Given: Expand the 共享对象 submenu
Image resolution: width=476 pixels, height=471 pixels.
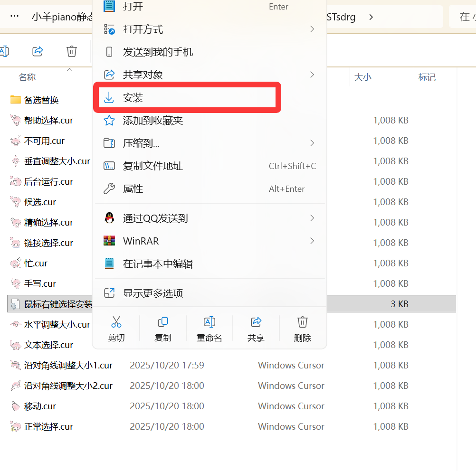Looking at the screenshot, I should (x=143, y=75).
